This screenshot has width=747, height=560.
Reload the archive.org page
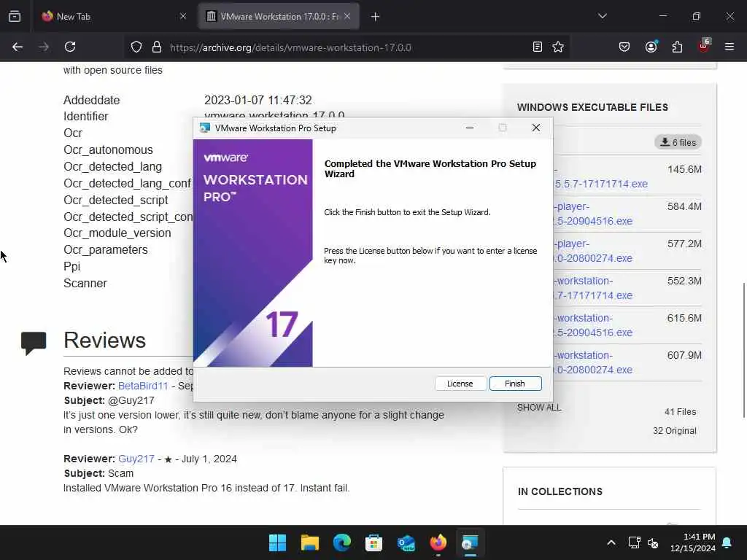tap(70, 47)
